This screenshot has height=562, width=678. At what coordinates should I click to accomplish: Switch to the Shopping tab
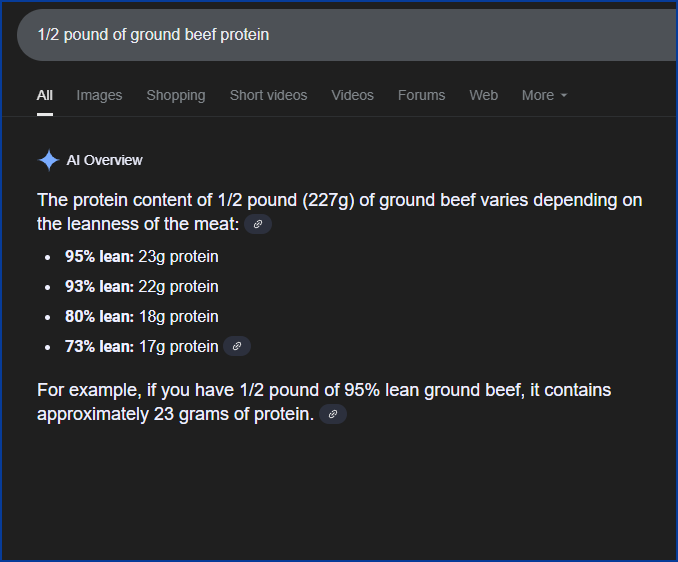176,95
